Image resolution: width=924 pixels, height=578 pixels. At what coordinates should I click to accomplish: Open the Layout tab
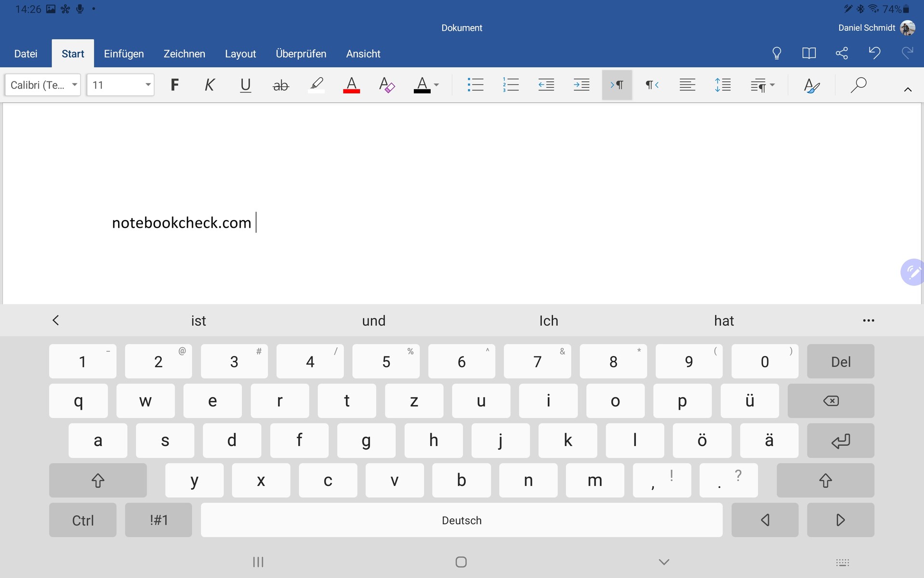tap(240, 54)
